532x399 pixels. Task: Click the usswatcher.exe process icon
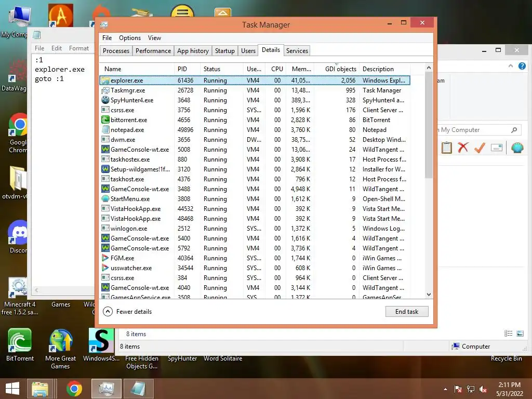point(105,268)
